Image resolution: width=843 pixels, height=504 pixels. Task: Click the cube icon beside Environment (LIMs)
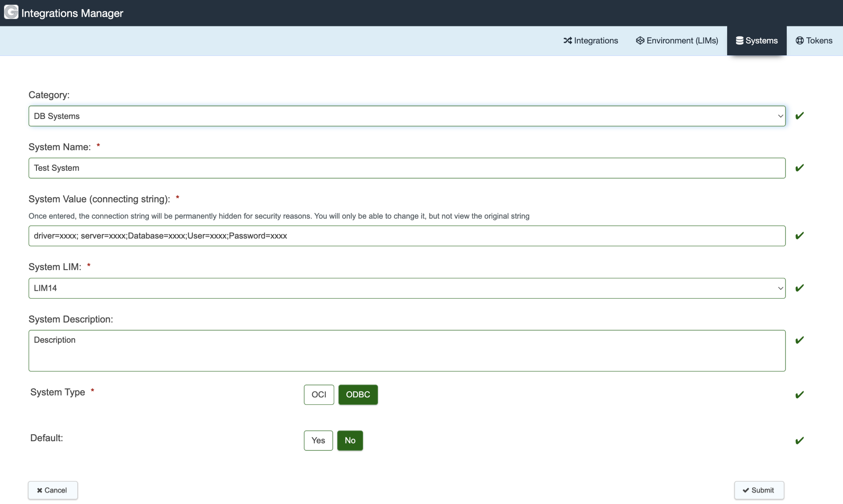640,40
